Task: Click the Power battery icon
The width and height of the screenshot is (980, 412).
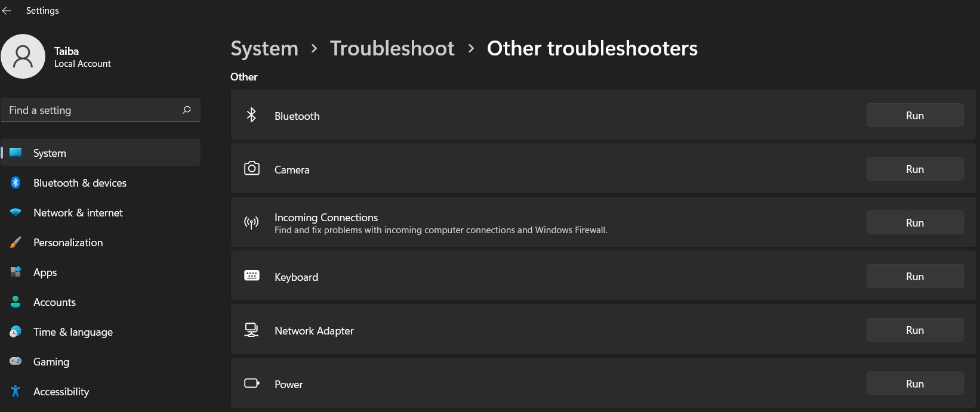Action: pyautogui.click(x=251, y=383)
